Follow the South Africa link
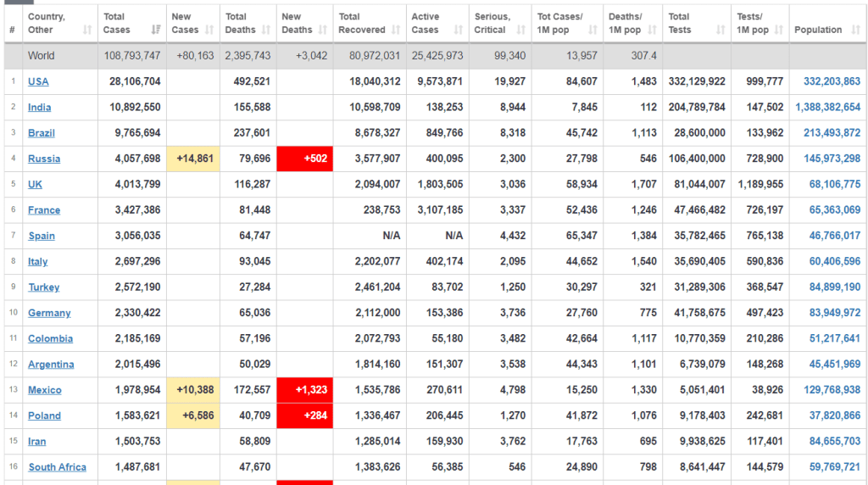Screen dimensions: 868x485 [x=57, y=467]
